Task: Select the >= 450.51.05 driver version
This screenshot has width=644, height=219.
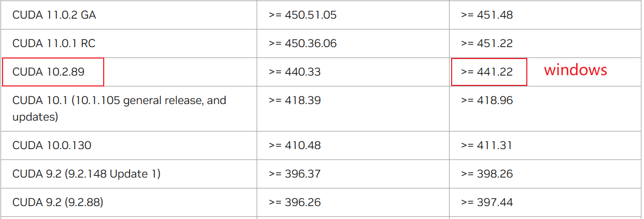Action: [302, 15]
